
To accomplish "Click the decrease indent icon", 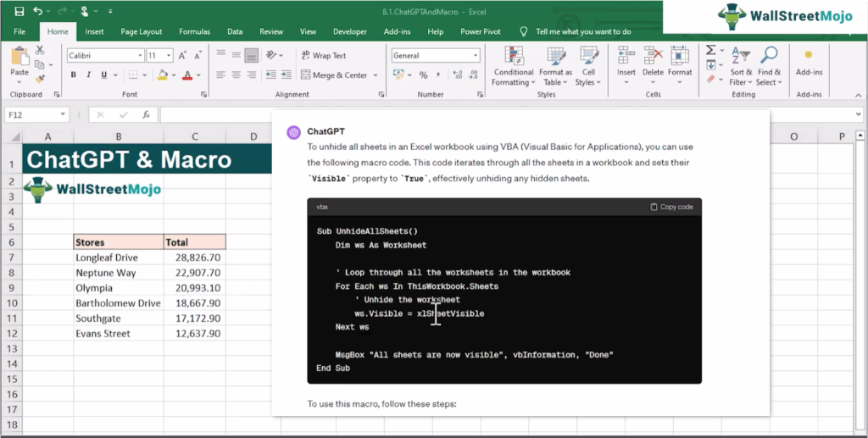I will click(x=270, y=75).
